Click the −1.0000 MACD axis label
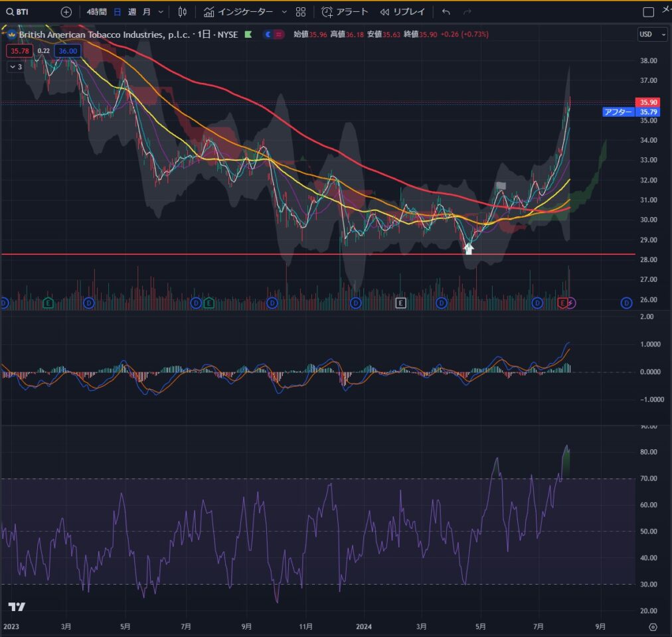The height and width of the screenshot is (637, 672). point(652,399)
